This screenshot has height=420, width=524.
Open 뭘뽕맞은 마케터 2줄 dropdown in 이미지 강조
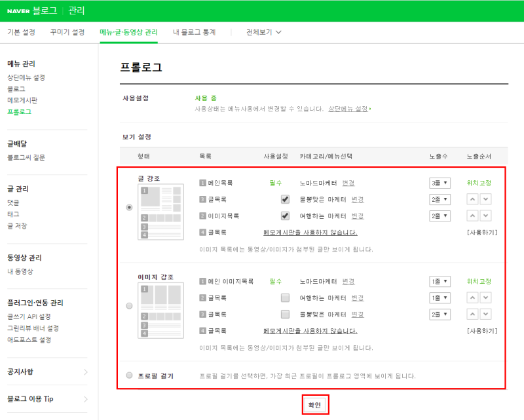click(440, 314)
